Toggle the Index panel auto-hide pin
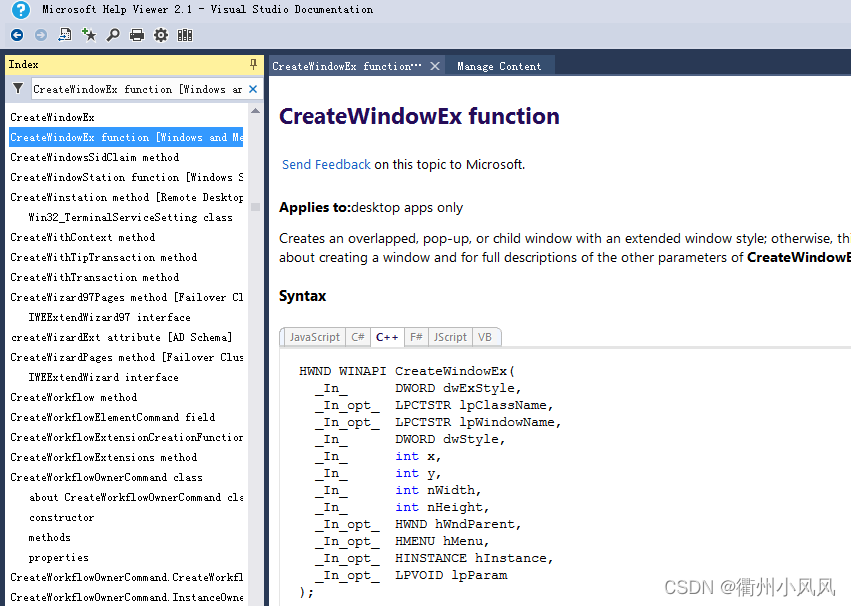Image resolution: width=851 pixels, height=606 pixels. (x=253, y=64)
